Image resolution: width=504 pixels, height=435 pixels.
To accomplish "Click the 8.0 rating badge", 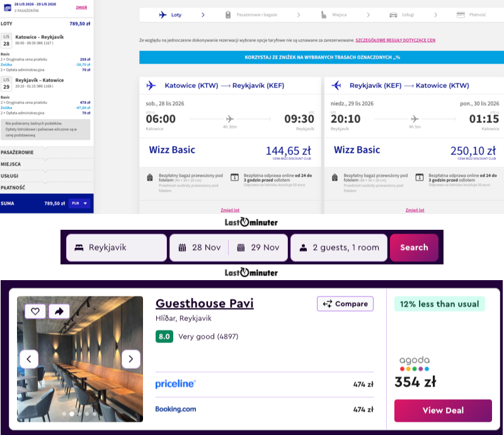I will tap(164, 336).
